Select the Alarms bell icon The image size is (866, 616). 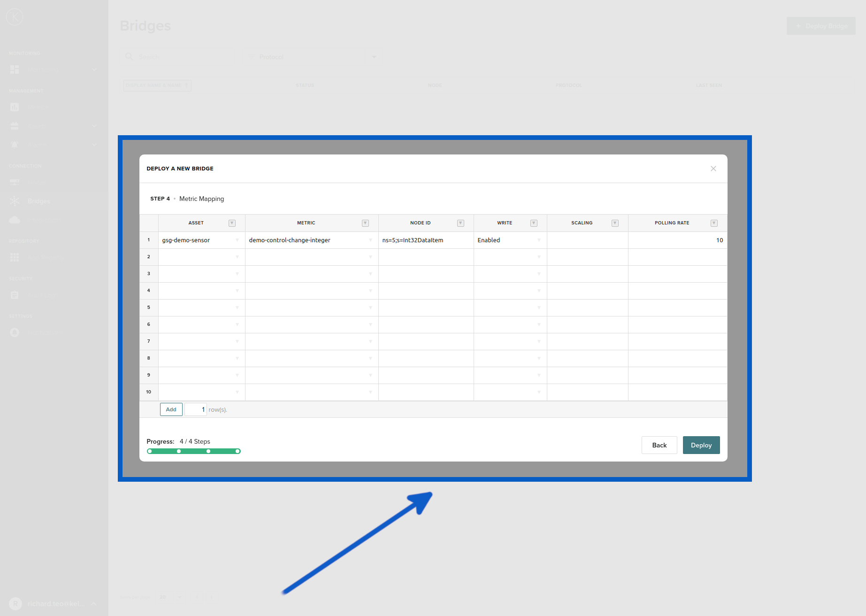(x=15, y=144)
